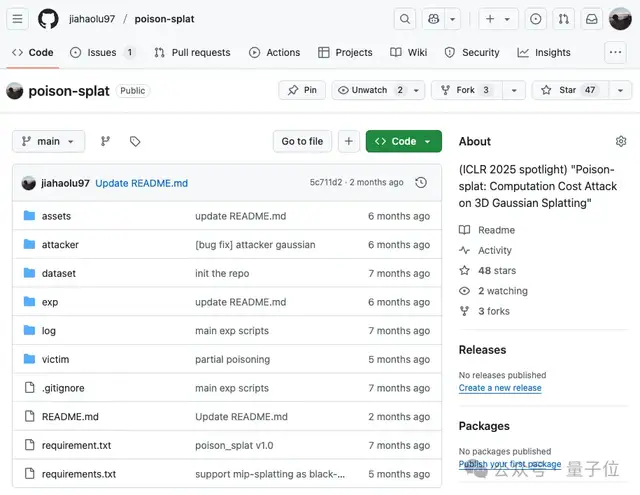Open the green Code dropdown
This screenshot has width=640, height=495.
[403, 142]
